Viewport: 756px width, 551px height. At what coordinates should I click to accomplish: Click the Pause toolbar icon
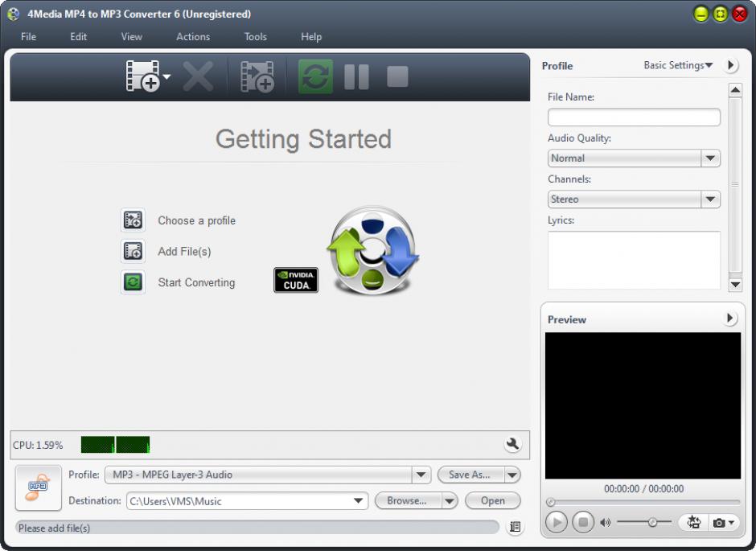[x=357, y=76]
